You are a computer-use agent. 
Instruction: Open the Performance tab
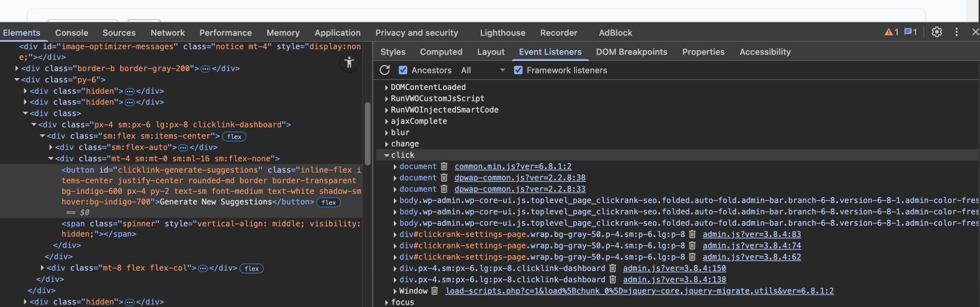click(225, 33)
